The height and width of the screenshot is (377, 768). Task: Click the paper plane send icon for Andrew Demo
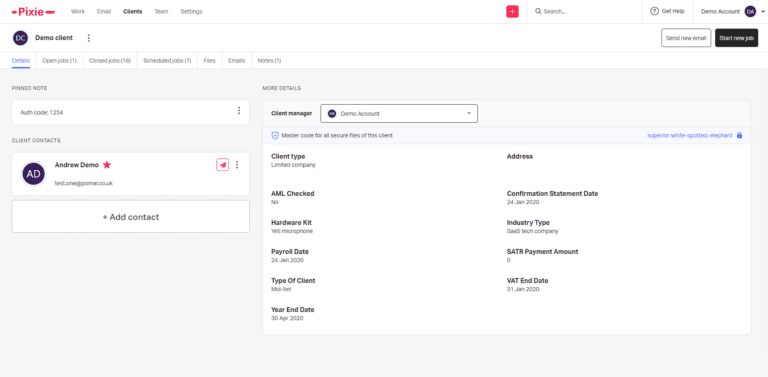coord(222,165)
